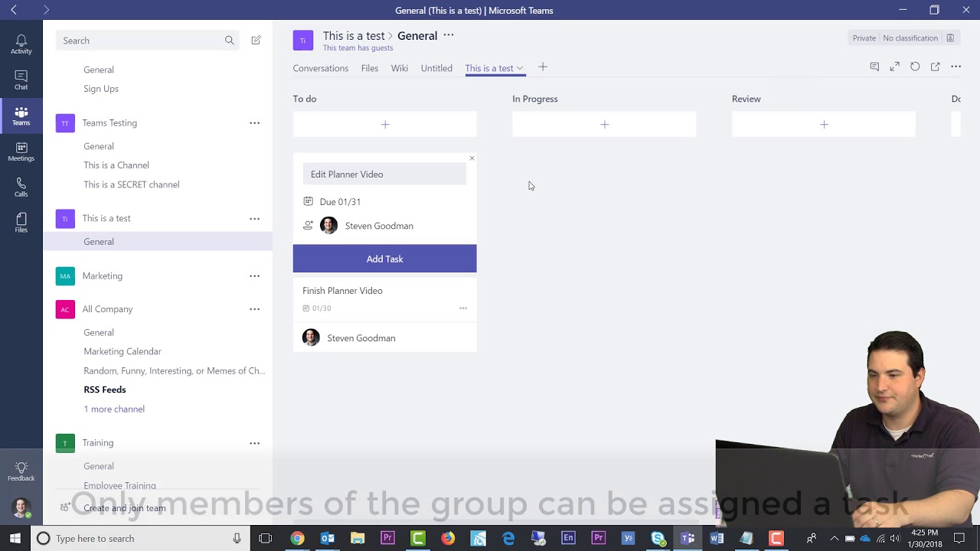Open the tab in a website (pop-out icon)

click(936, 67)
